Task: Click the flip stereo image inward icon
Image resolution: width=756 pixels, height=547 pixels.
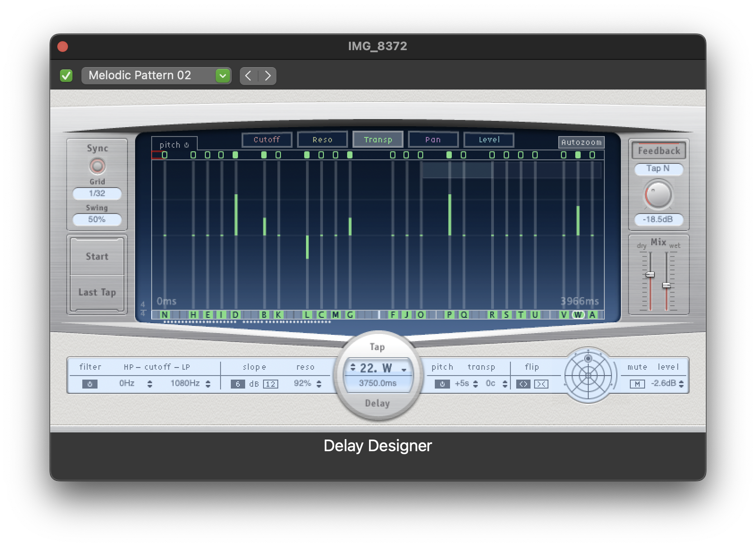Action: pyautogui.click(x=541, y=384)
